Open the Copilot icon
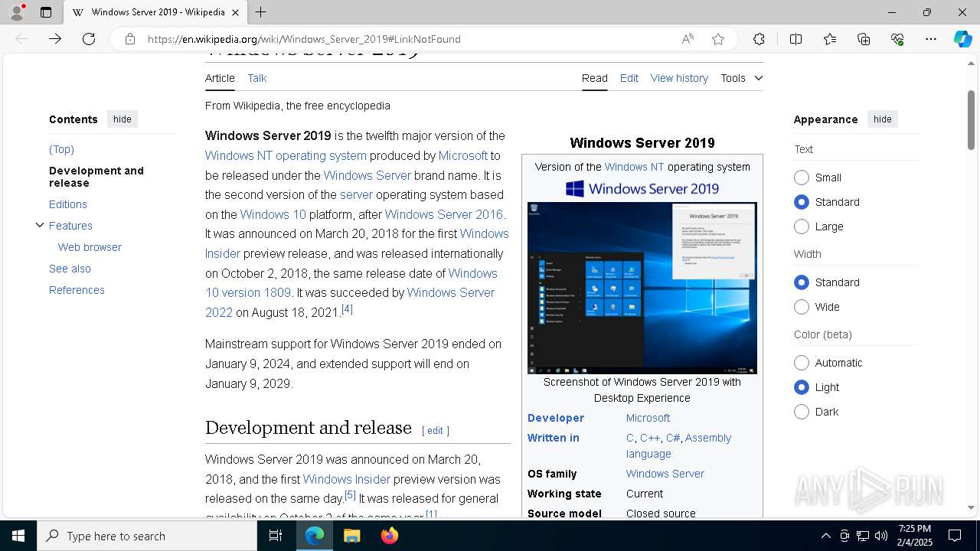This screenshot has height=551, width=980. (x=963, y=39)
